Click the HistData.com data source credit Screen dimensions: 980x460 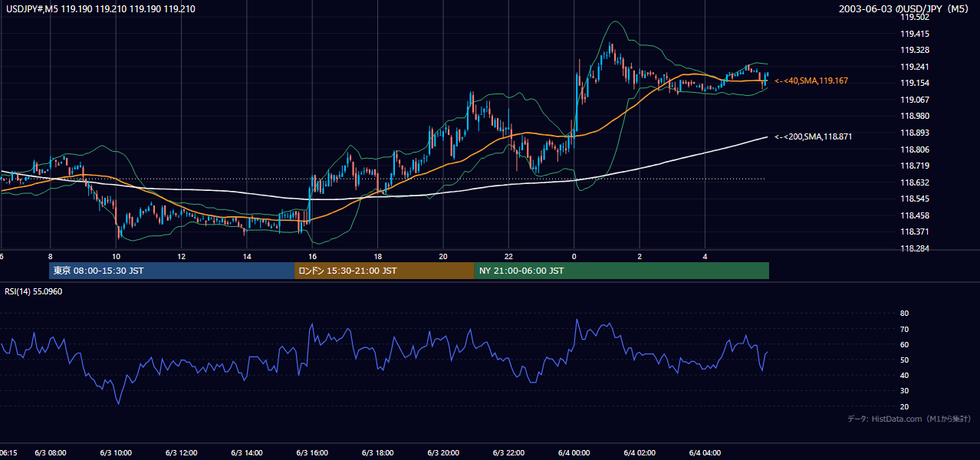[909, 419]
